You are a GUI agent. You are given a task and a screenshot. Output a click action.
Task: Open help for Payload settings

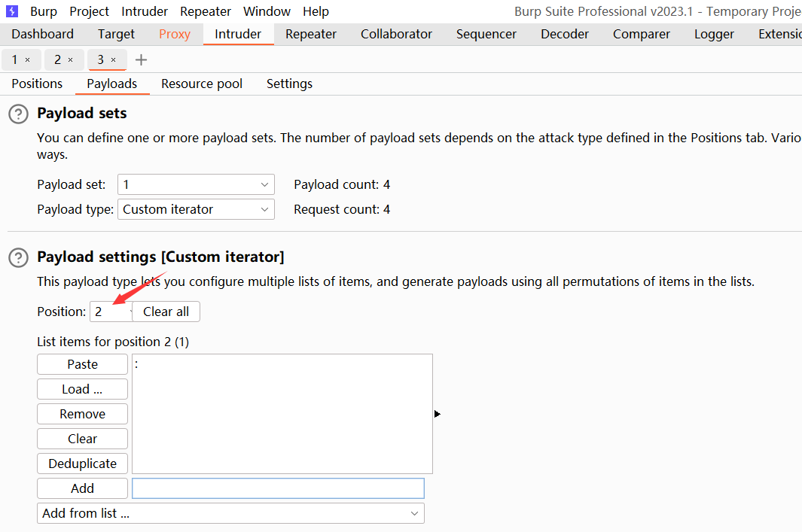18,258
